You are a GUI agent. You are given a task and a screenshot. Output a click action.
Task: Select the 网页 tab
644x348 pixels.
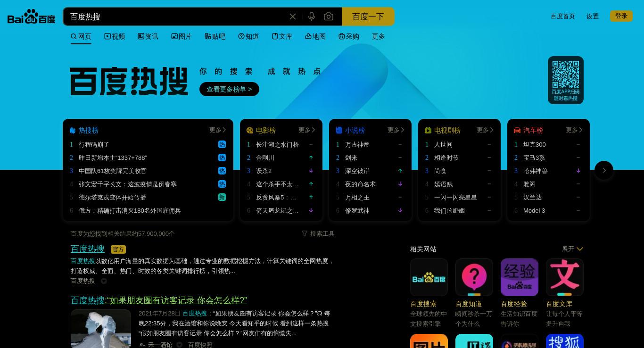[x=81, y=36]
